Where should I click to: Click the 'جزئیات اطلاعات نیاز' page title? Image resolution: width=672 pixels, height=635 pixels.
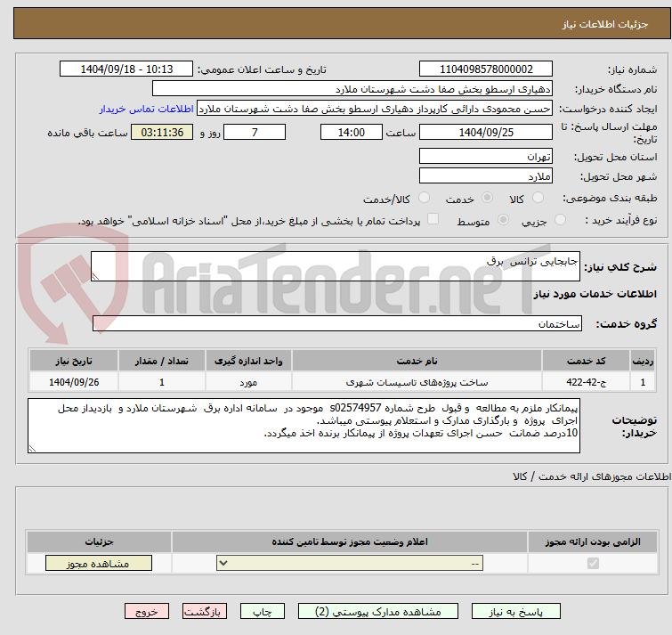pyautogui.click(x=605, y=24)
